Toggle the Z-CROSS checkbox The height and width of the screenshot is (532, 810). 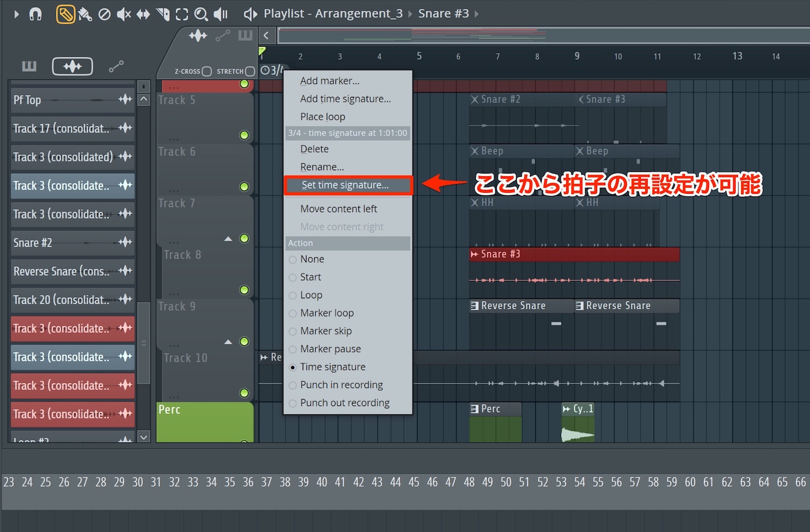(x=206, y=71)
